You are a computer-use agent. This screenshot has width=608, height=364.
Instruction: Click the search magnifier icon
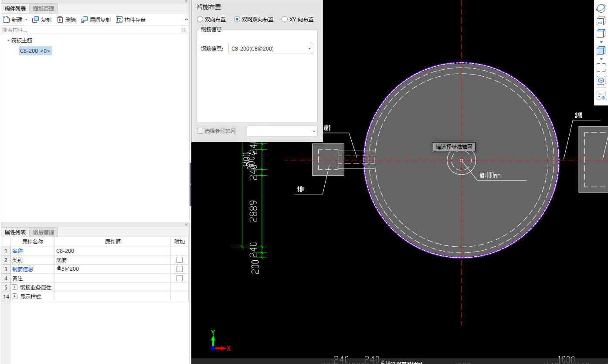[184, 30]
